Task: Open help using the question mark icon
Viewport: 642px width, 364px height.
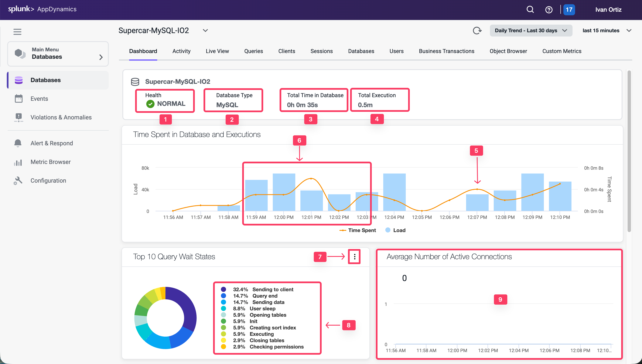Action: (549, 10)
